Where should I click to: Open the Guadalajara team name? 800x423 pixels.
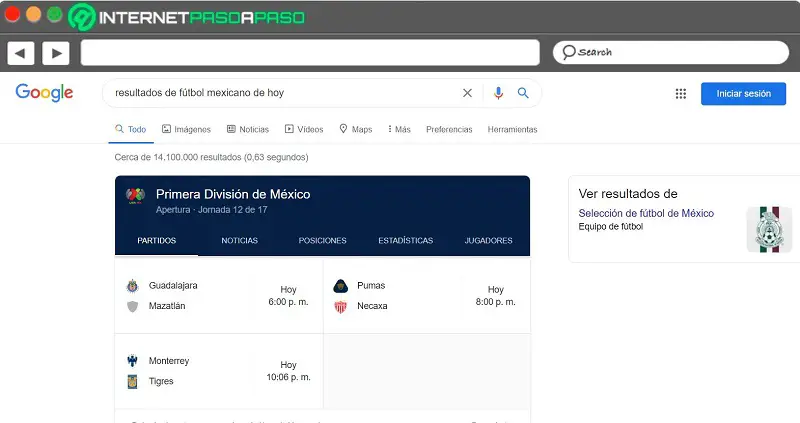(x=173, y=286)
